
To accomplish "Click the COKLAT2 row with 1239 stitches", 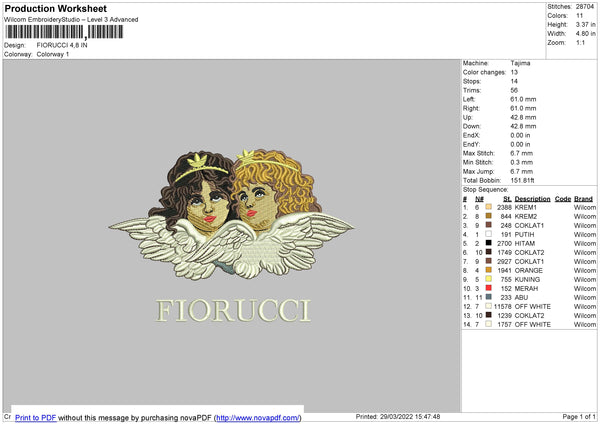I will (x=529, y=315).
